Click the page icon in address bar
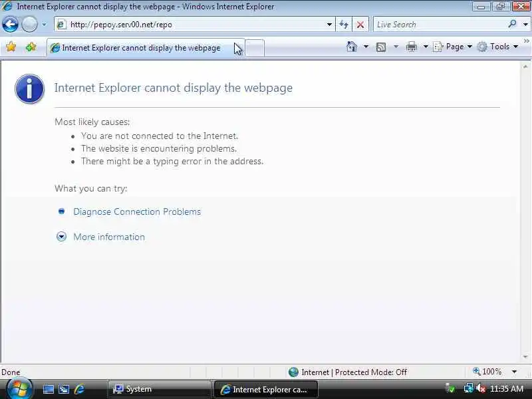This screenshot has height=399, width=532. tap(61, 25)
